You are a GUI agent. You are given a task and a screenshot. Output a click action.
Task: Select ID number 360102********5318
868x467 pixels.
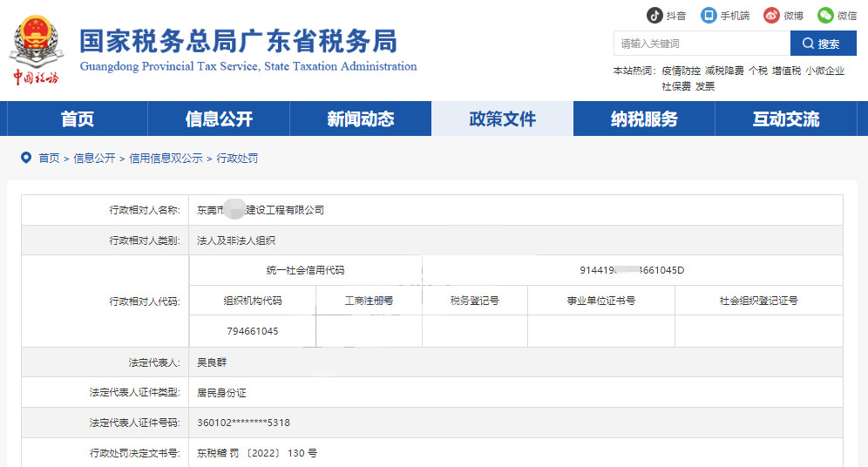pos(243,423)
